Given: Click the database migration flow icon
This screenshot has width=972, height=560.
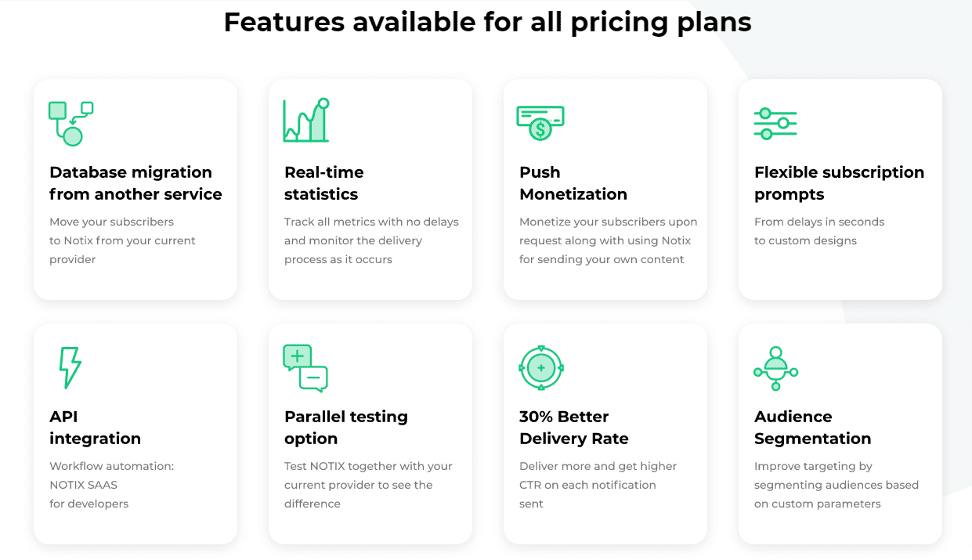Looking at the screenshot, I should tap(70, 123).
